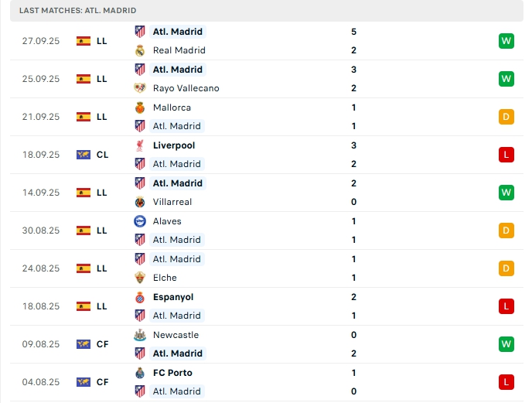Click the Liverpool crest icon
The image size is (532, 403).
click(x=140, y=145)
